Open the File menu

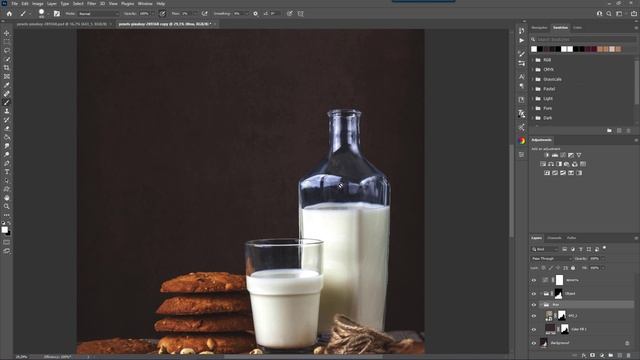15,3
